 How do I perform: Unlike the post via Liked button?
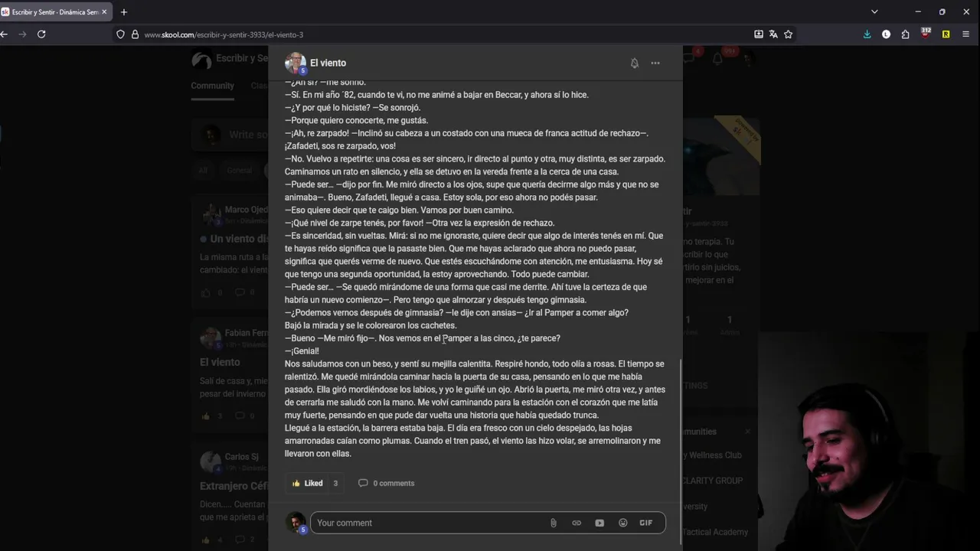[308, 483]
